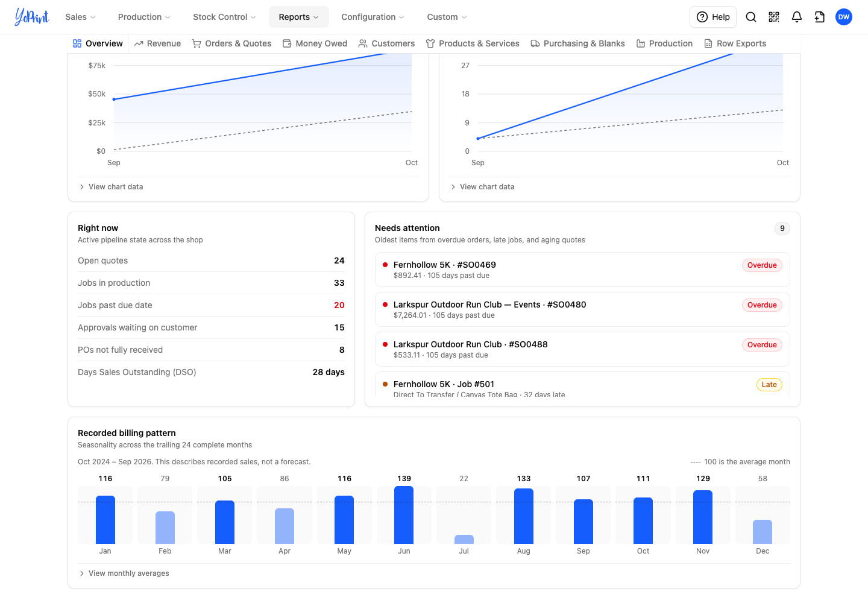Open the notifications bell
Viewport: 868px width, 603px height.
797,17
